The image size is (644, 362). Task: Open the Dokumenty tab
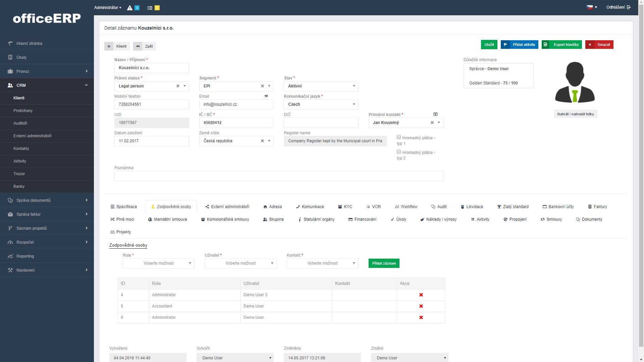point(589,220)
